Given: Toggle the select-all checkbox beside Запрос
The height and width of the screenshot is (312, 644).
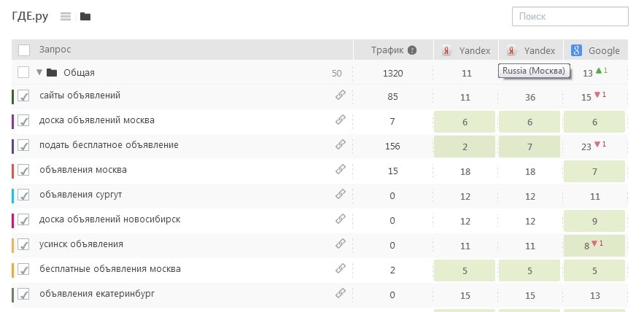Looking at the screenshot, I should [24, 50].
